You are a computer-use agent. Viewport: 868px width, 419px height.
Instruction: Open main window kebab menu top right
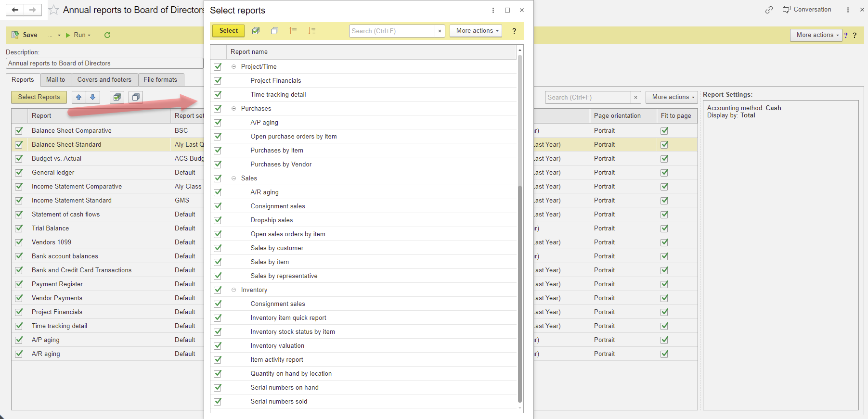848,10
